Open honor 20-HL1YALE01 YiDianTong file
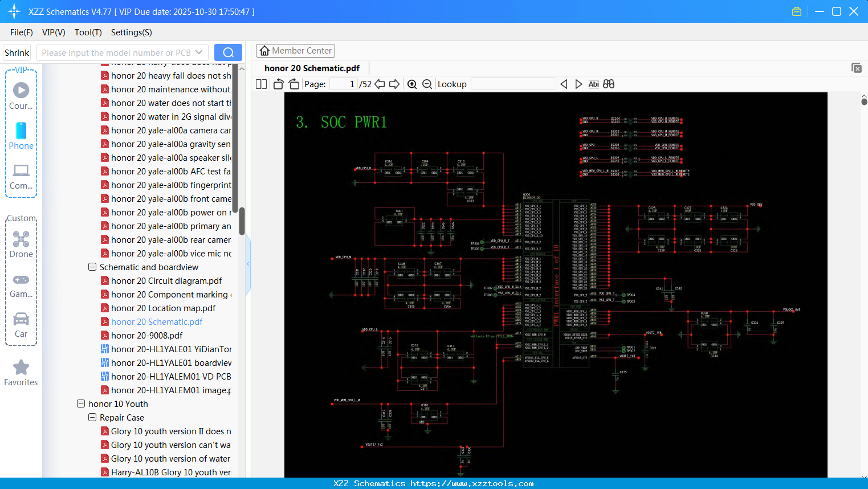This screenshot has width=868, height=489. pos(166,349)
